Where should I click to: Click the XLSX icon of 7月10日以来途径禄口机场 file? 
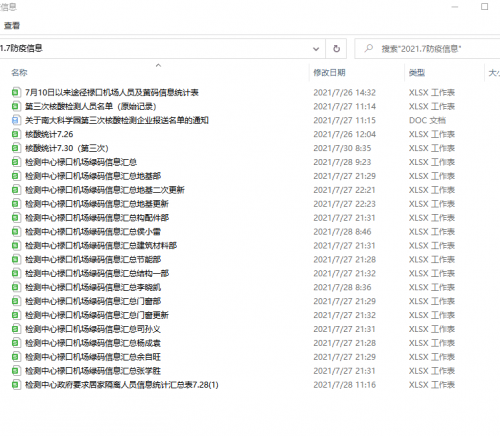tap(15, 92)
